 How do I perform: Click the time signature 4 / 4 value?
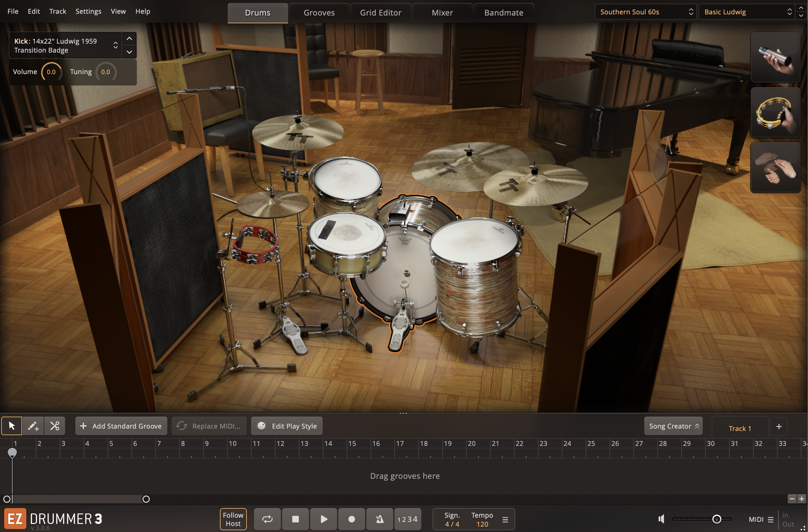[452, 524]
